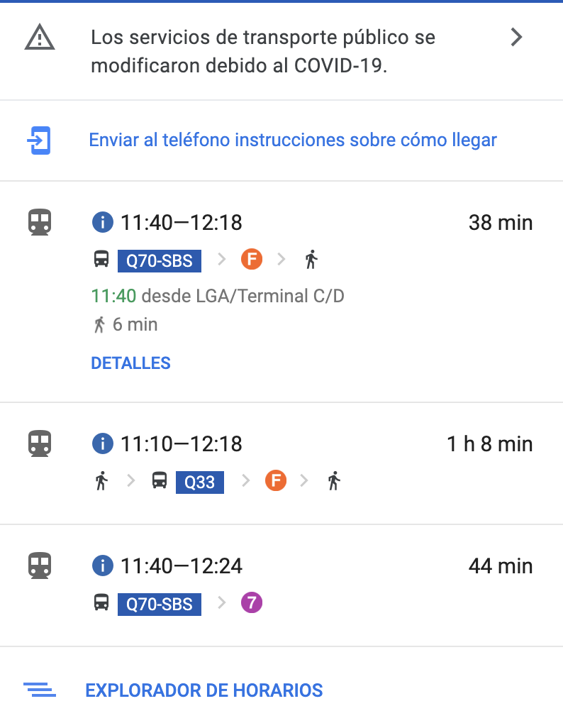Image resolution: width=563 pixels, height=728 pixels.
Task: Click the walking icon after F in first route
Action: click(311, 259)
